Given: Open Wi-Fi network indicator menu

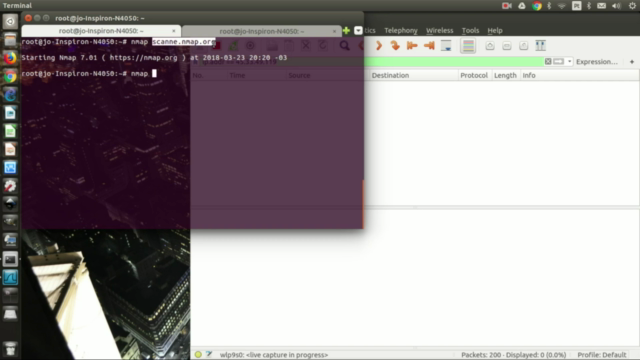Looking at the screenshot, I should click(562, 6).
